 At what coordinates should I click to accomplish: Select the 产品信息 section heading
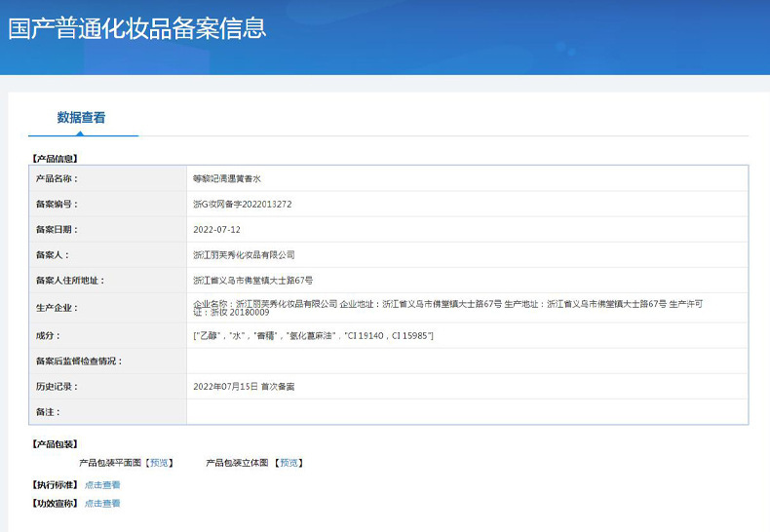[x=55, y=159]
